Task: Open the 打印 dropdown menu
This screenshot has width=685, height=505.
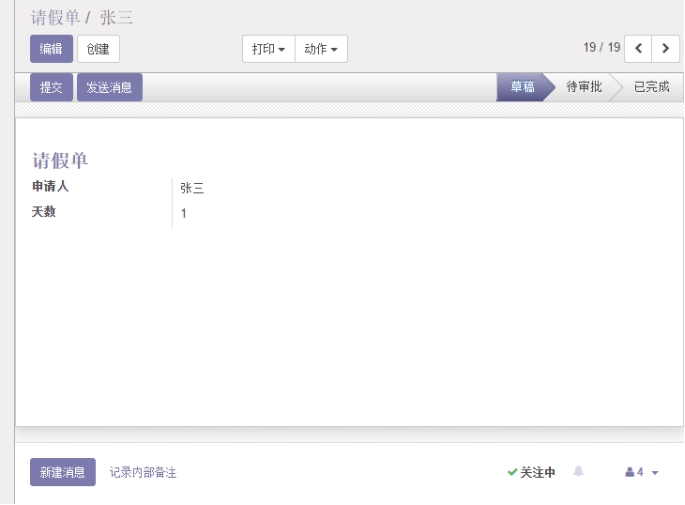Action: [268, 49]
